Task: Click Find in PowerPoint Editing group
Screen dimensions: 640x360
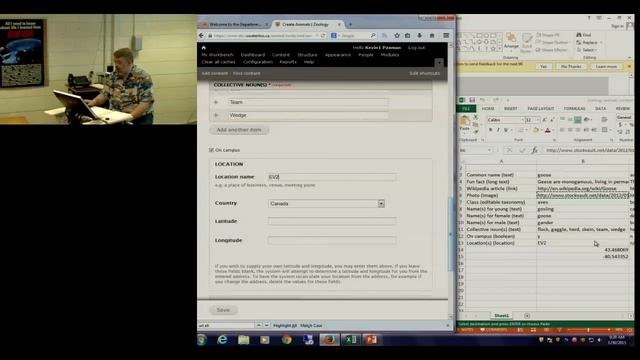Action: 584,35
